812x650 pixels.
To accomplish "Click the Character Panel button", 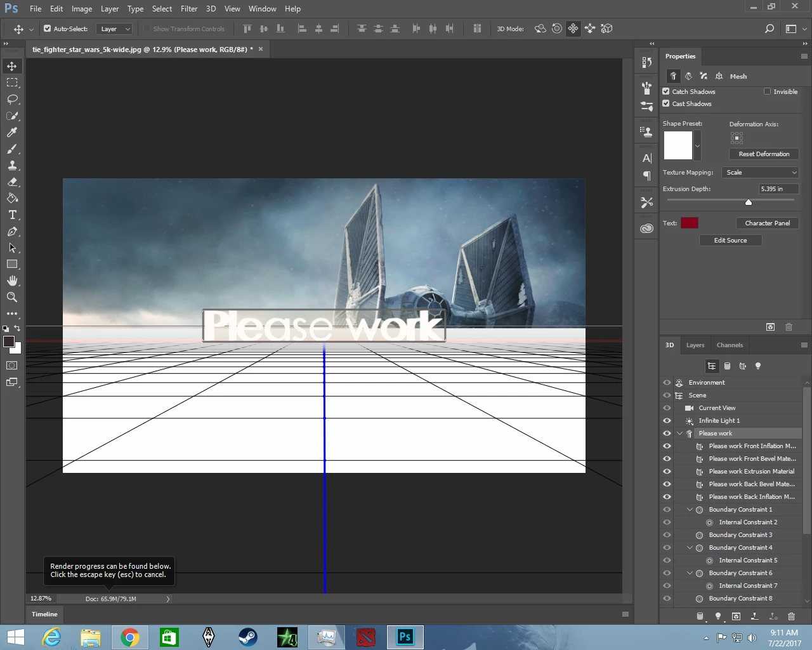I will click(768, 223).
